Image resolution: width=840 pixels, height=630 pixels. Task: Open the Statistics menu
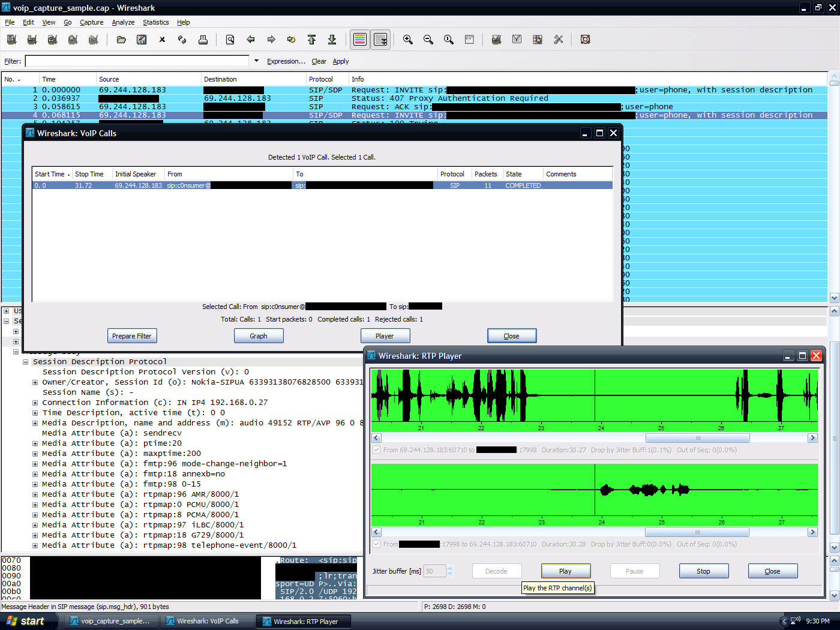point(156,22)
